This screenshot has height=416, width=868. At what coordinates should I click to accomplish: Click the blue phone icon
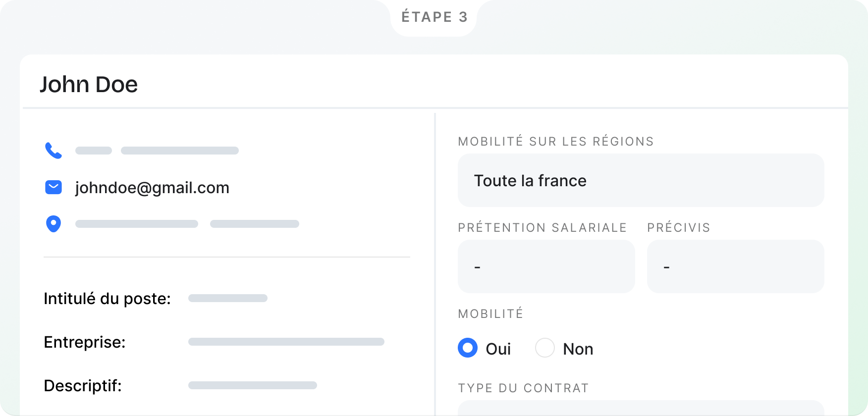click(54, 151)
